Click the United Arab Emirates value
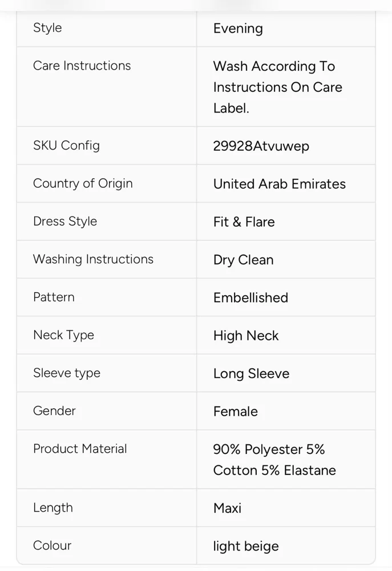This screenshot has width=392, height=571. 280,184
